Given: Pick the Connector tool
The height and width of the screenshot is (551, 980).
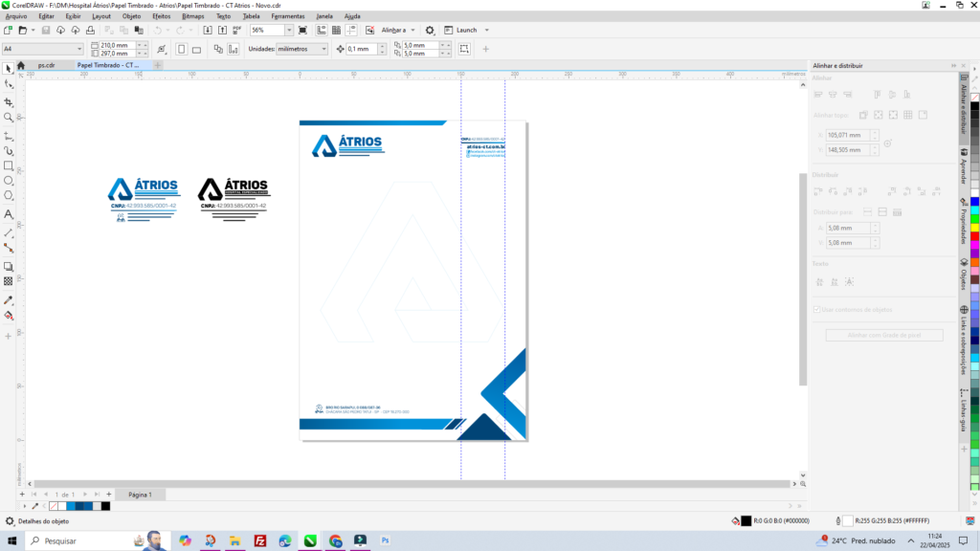Looking at the screenshot, I should [8, 248].
